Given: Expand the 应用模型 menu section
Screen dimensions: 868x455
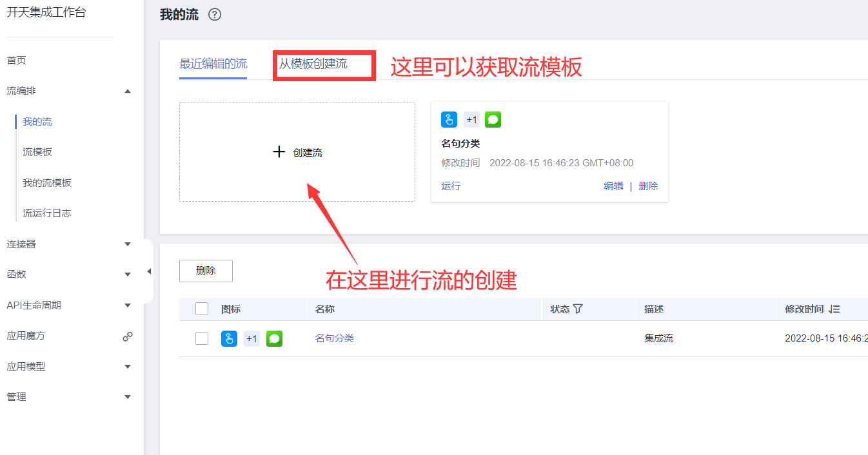Looking at the screenshot, I should coord(128,367).
